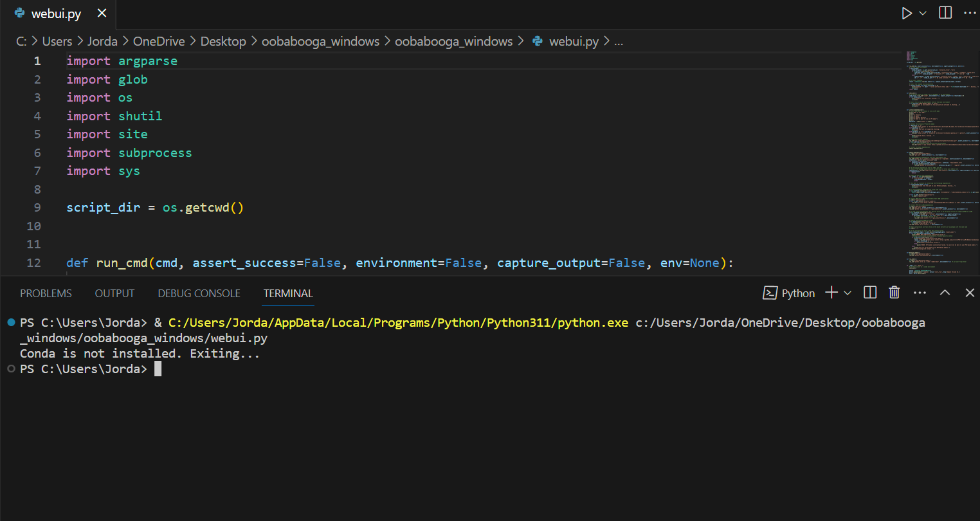Switch to the PROBLEMS panel tab
The height and width of the screenshot is (521, 980).
click(46, 293)
